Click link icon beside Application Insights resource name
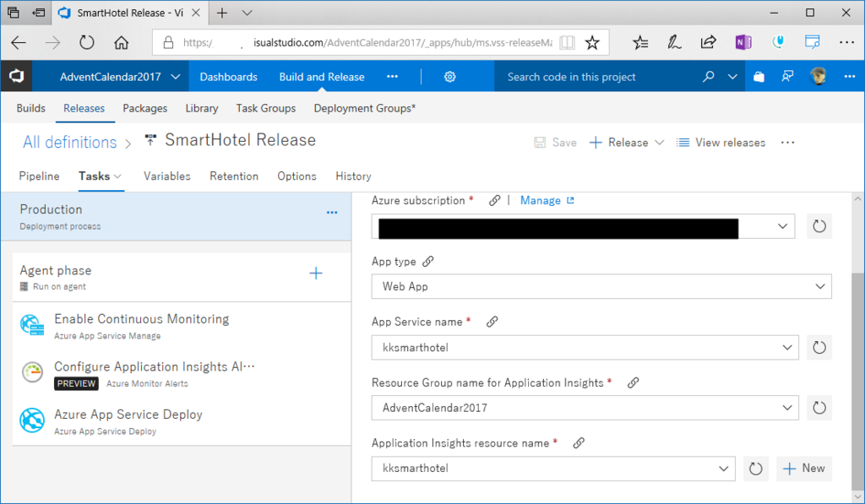This screenshot has width=865, height=504. tap(579, 442)
